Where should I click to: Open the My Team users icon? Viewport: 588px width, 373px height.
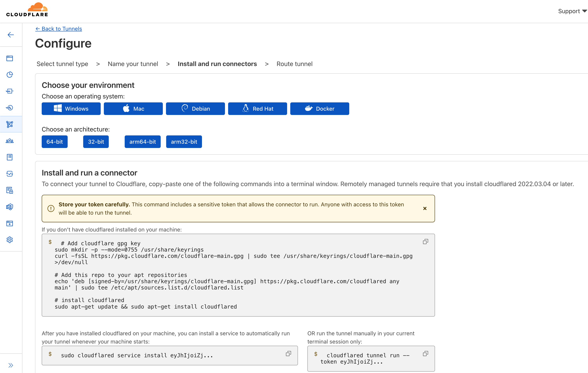pos(10,141)
